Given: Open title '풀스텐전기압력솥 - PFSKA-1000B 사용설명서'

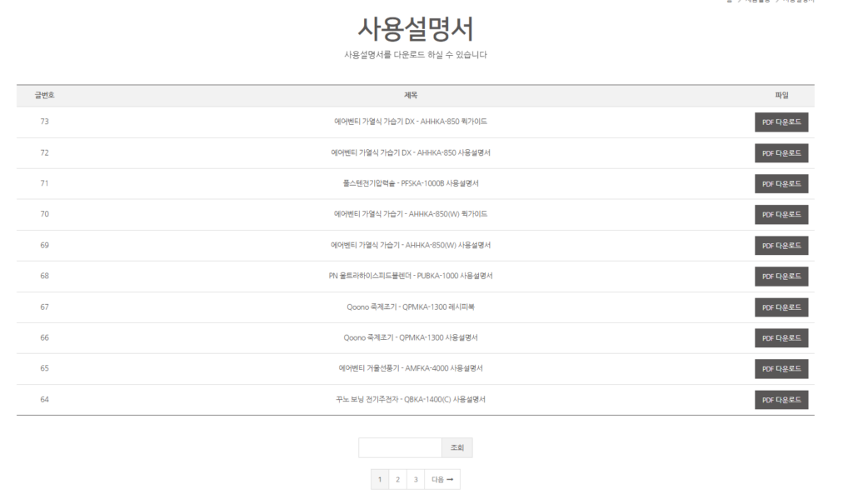Looking at the screenshot, I should click(411, 183).
